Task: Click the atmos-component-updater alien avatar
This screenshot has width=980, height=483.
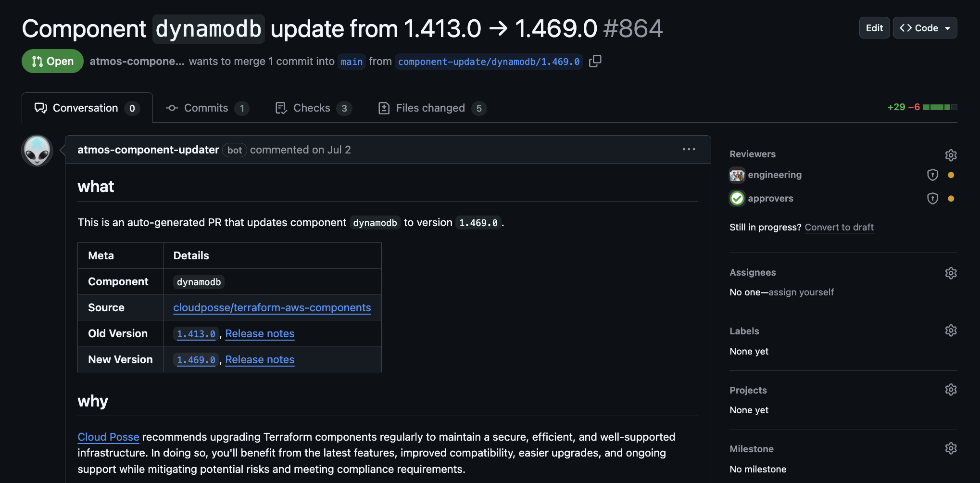Action: point(37,151)
